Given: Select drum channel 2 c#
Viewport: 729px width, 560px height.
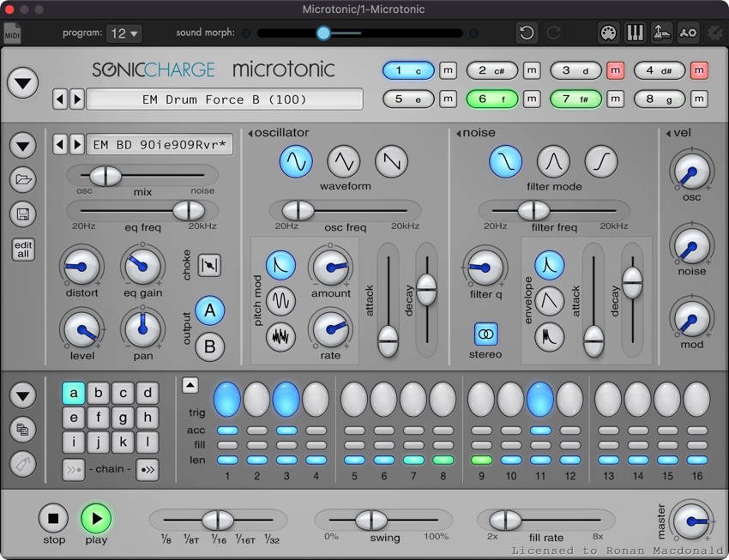Looking at the screenshot, I should click(x=492, y=70).
